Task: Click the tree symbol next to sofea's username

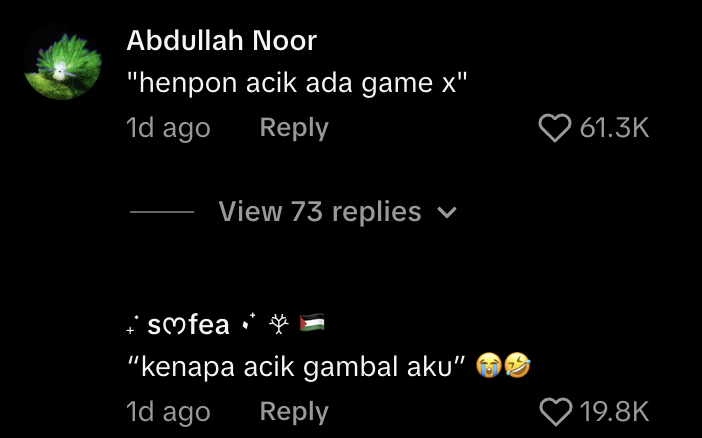Action: pyautogui.click(x=278, y=324)
